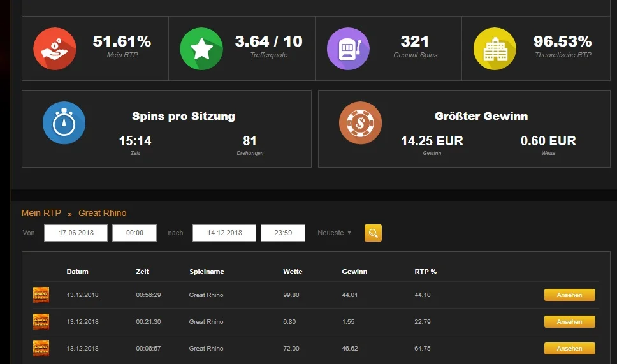This screenshot has height=364, width=617.
Task: Click the RTP value 44.10
Action: (423, 295)
